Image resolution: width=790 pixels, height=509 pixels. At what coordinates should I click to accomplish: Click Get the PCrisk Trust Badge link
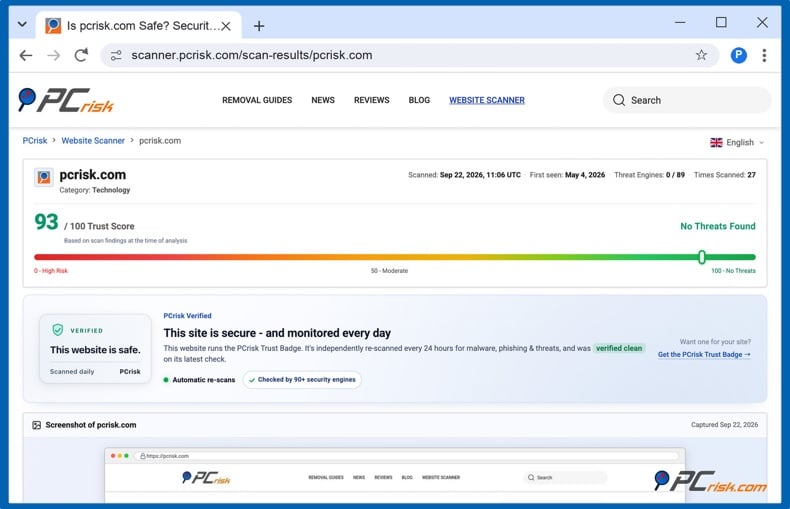[704, 355]
